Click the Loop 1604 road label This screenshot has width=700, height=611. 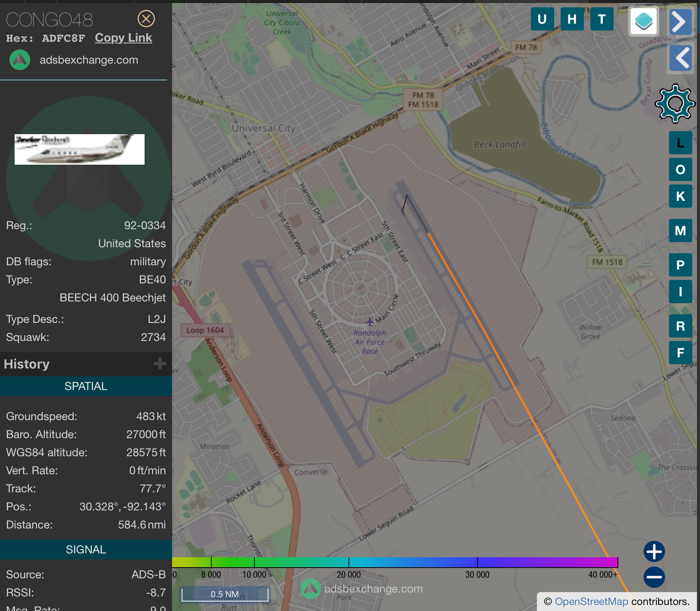205,330
